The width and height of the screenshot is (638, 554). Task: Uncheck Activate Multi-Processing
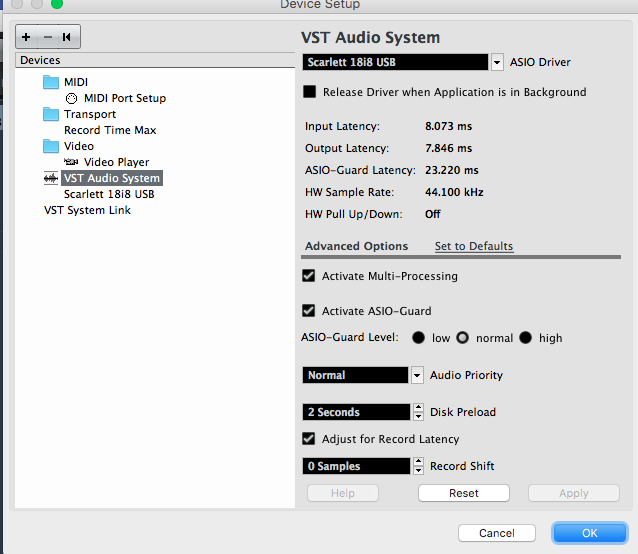308,276
